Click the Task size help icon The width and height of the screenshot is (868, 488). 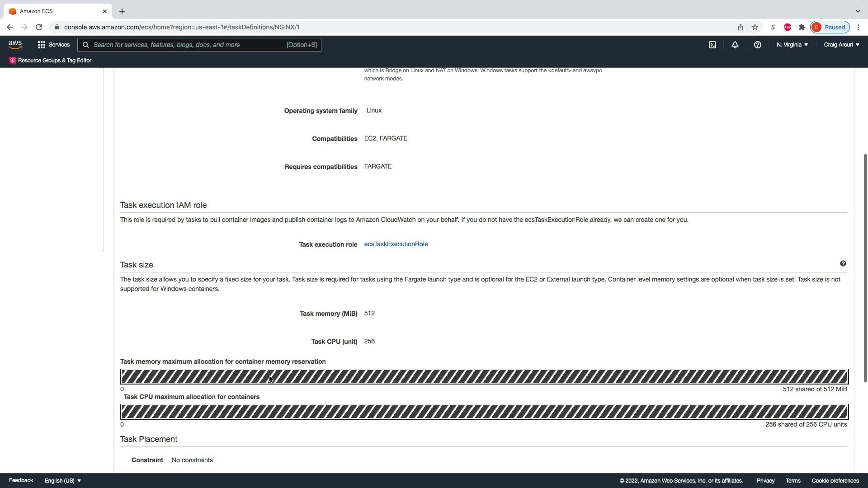[843, 263]
